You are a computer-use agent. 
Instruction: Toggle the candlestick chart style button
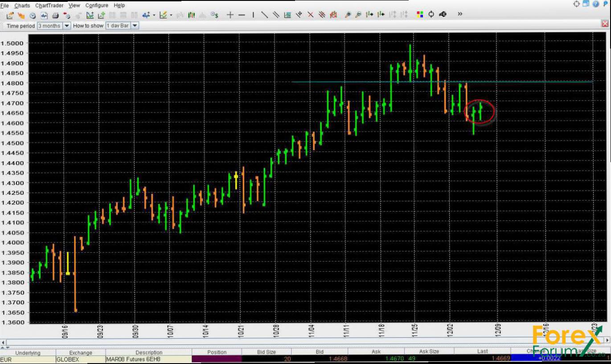point(192,15)
